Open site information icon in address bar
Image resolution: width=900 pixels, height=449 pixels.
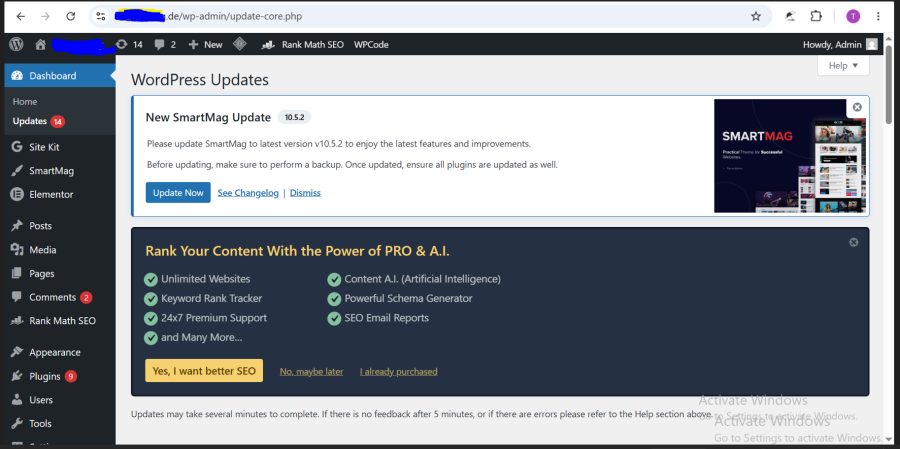click(101, 16)
